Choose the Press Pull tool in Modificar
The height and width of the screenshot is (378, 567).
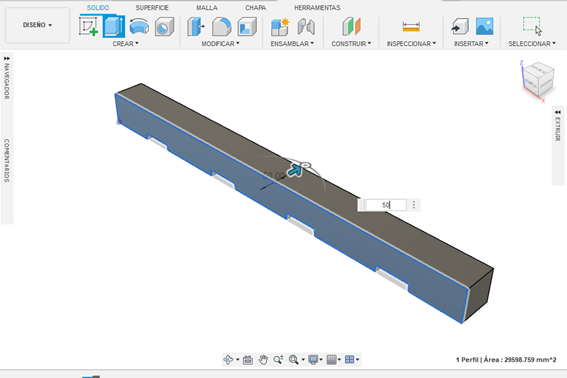pos(196,27)
